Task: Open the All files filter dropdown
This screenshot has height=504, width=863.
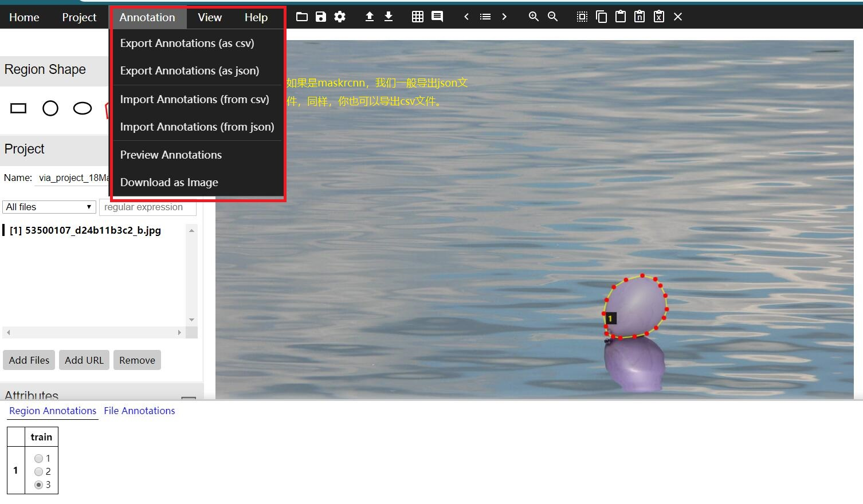Action: pyautogui.click(x=49, y=207)
